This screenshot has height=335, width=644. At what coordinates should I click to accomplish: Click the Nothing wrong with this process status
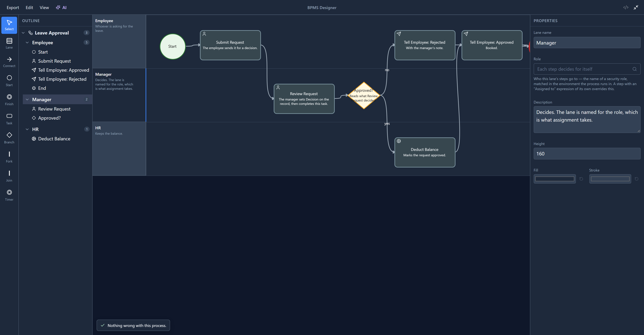click(x=133, y=325)
